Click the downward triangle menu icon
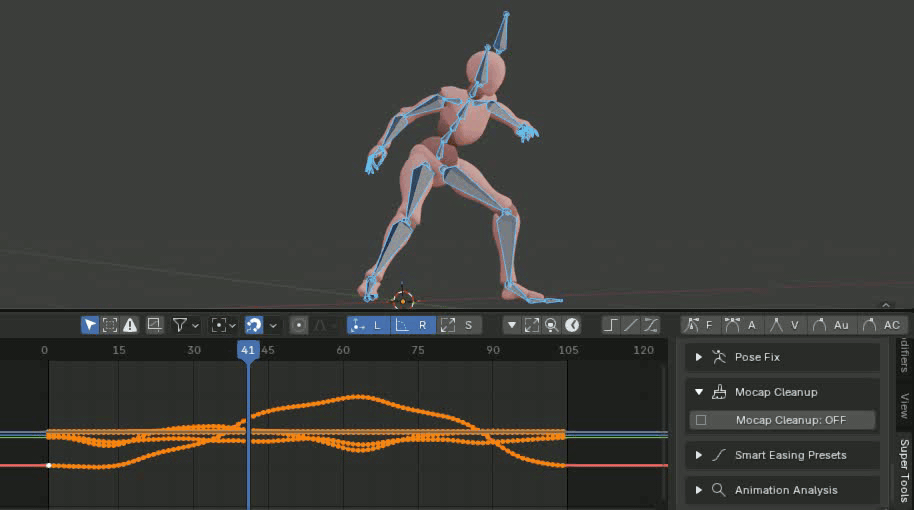 pyautogui.click(x=511, y=325)
